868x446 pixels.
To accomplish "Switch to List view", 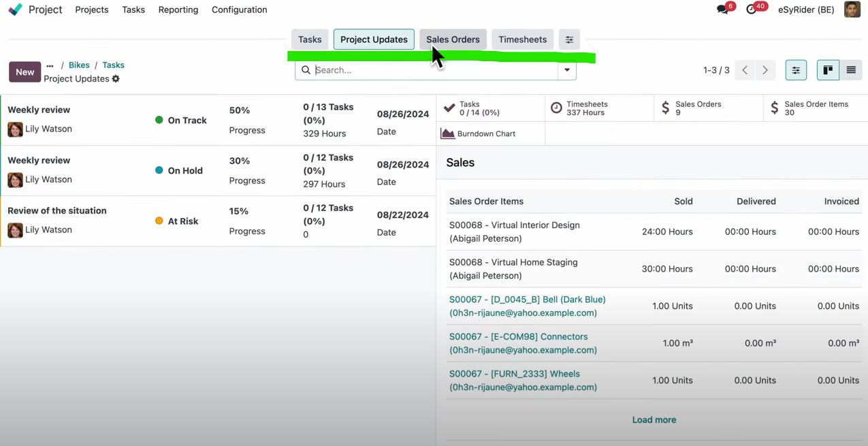I will tap(851, 69).
